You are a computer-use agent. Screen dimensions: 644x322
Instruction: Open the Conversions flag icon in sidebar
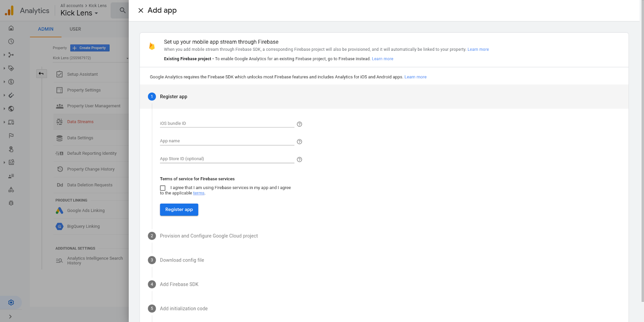(x=11, y=135)
